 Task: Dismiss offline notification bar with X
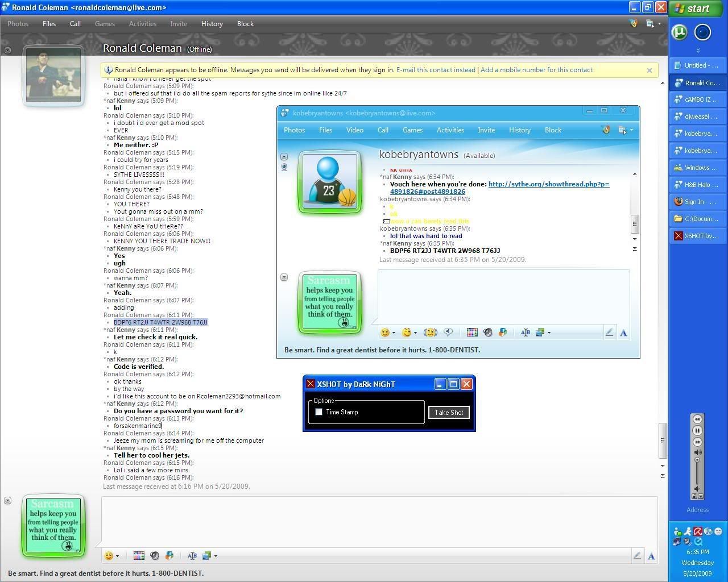click(650, 70)
